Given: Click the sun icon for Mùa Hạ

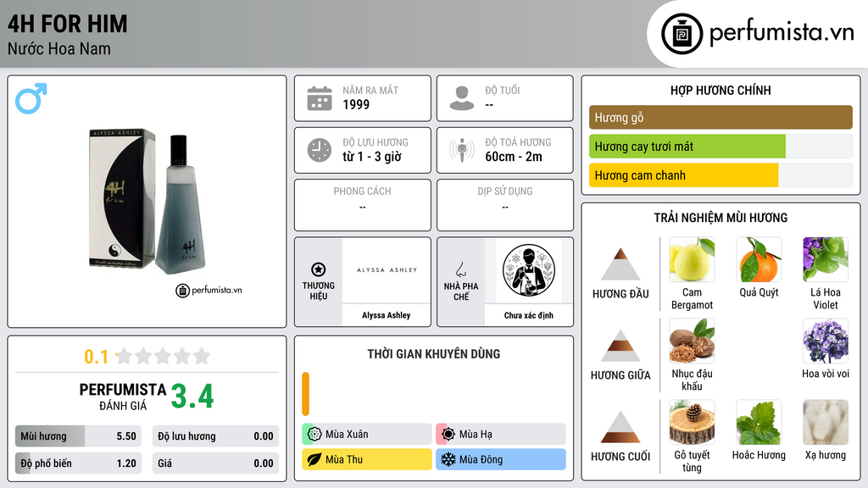Looking at the screenshot, I should click(x=448, y=435).
